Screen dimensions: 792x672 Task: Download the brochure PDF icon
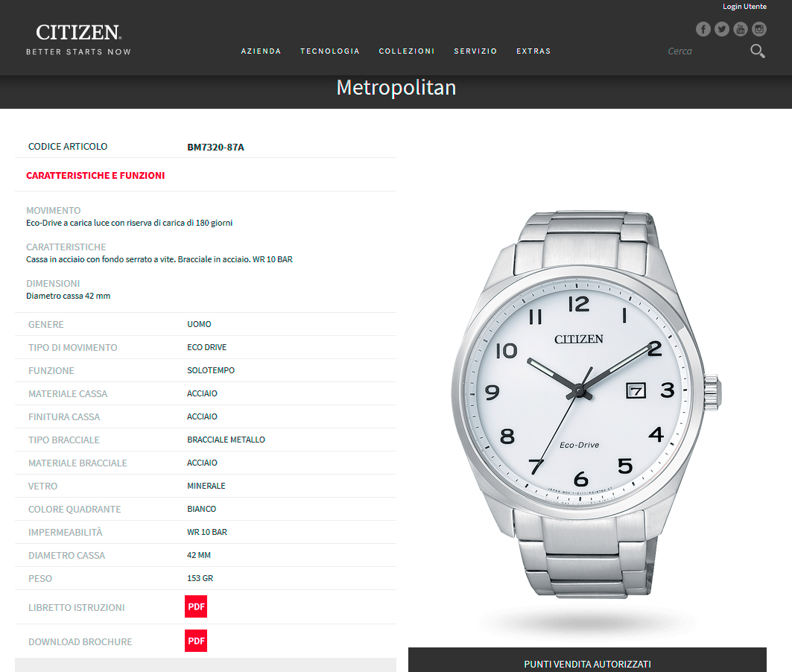196,641
